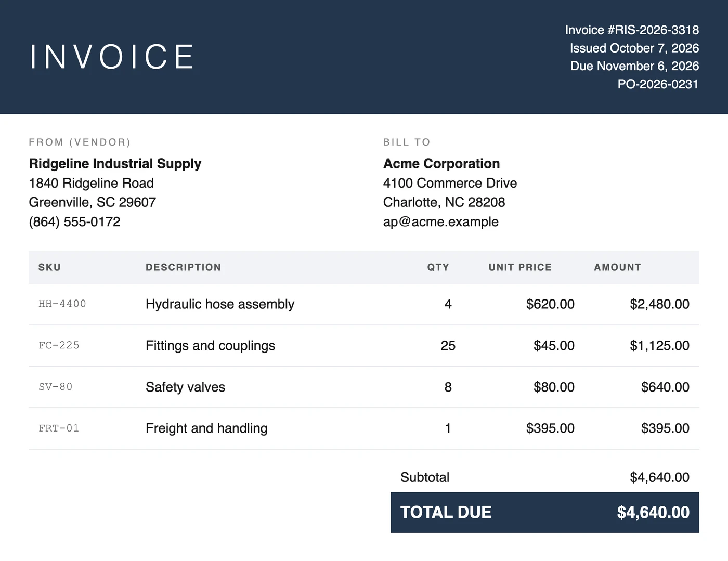Click the UNIT PRICE column header
Screen dimensions: 728x561
pyautogui.click(x=520, y=267)
